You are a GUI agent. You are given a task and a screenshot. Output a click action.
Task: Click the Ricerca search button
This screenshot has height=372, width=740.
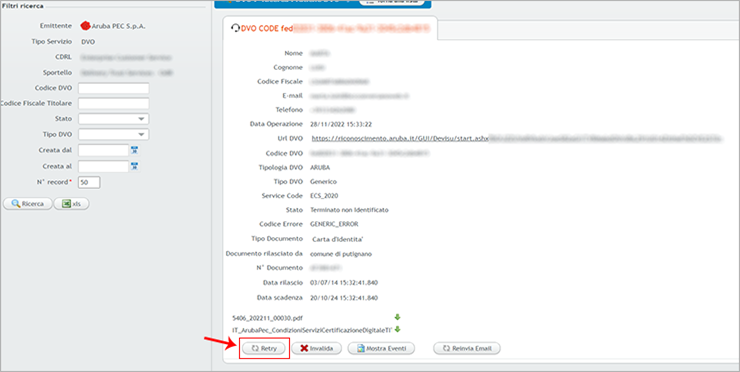[28, 203]
